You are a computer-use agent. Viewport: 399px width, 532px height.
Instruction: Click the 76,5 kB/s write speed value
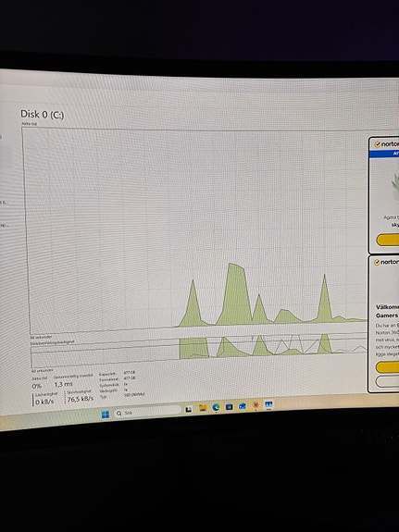click(x=81, y=399)
